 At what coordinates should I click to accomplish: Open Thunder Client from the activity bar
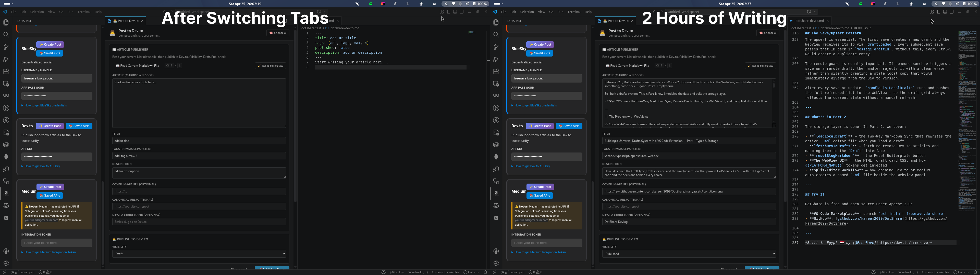point(6,120)
